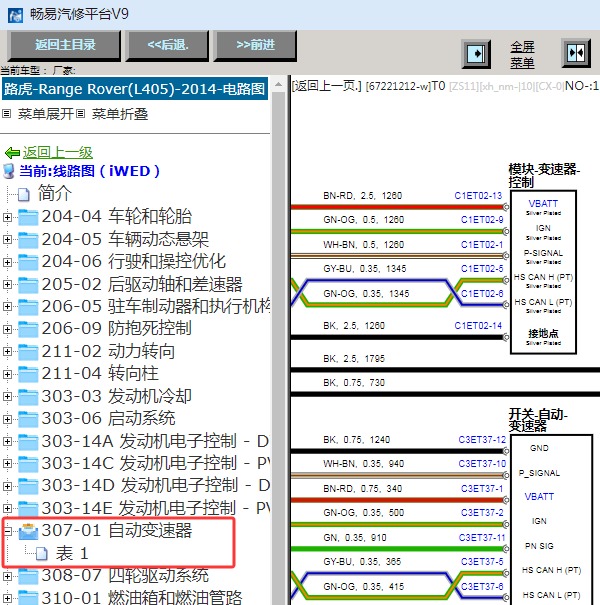
Task: Click the 当前:线路图 (iWED) heading icon
Action: coord(8,171)
